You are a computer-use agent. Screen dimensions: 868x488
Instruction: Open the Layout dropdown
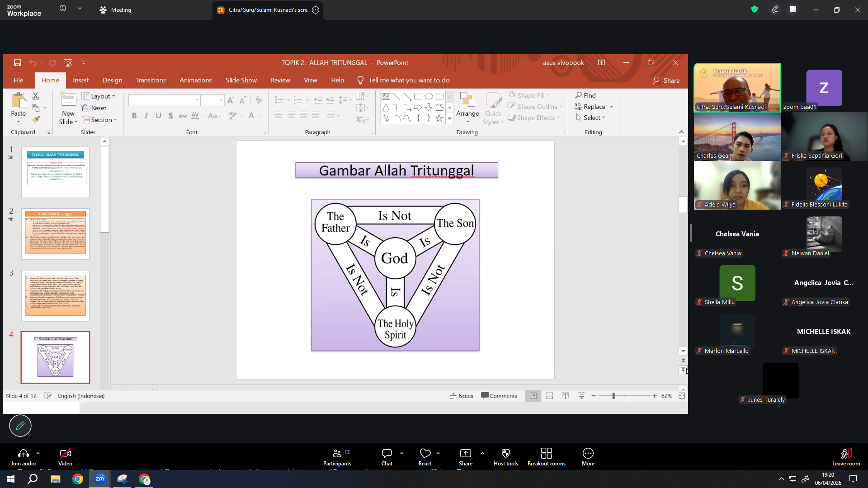click(x=99, y=96)
